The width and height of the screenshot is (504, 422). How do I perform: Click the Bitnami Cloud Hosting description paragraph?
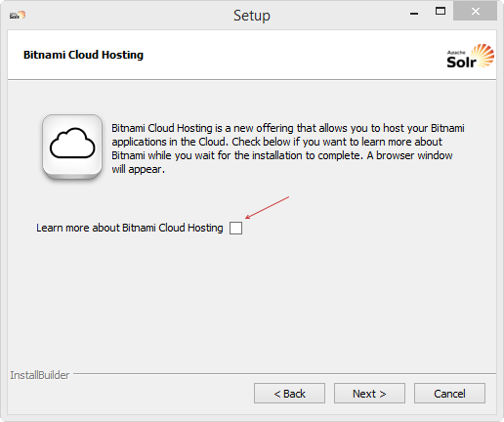(x=288, y=148)
